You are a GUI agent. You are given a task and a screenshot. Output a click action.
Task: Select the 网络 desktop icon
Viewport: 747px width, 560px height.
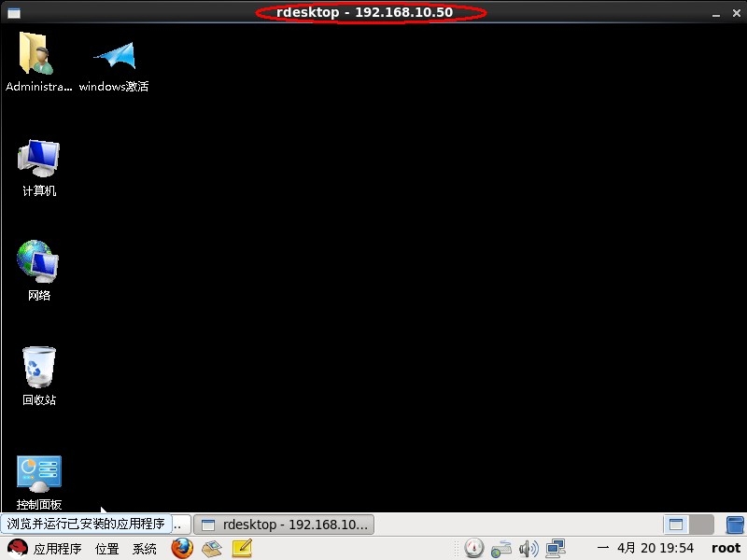(38, 262)
